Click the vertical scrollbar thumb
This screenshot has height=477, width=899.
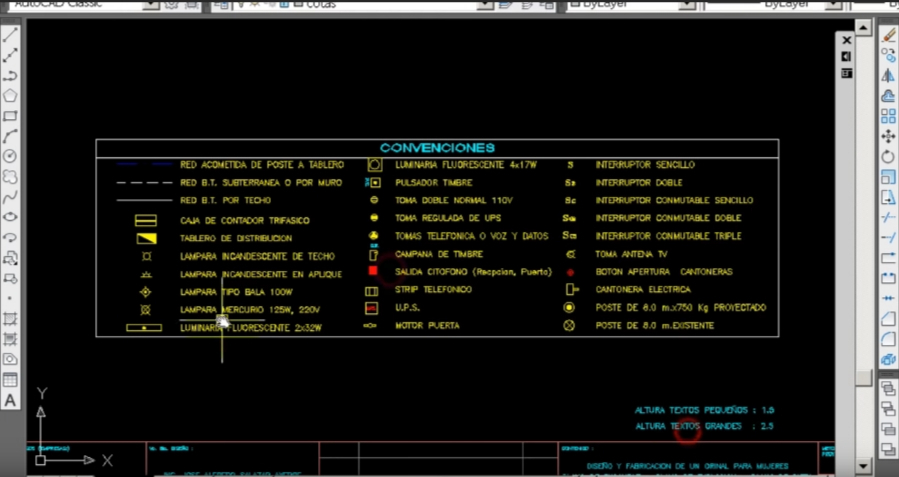863,378
